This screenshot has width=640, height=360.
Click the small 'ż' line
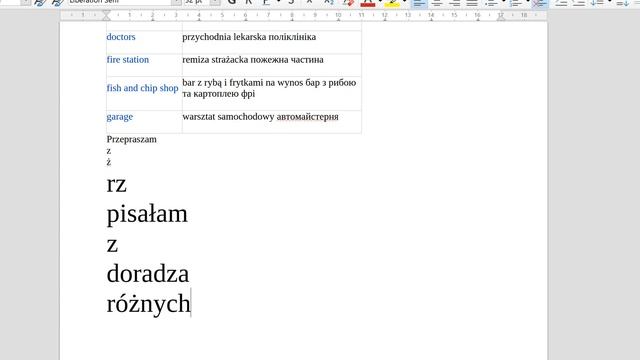coord(109,162)
